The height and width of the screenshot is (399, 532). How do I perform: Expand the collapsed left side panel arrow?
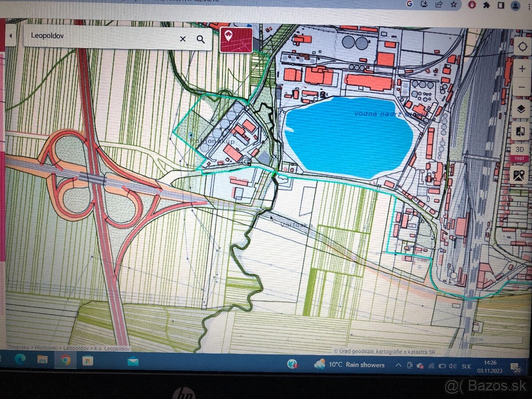pyautogui.click(x=11, y=35)
